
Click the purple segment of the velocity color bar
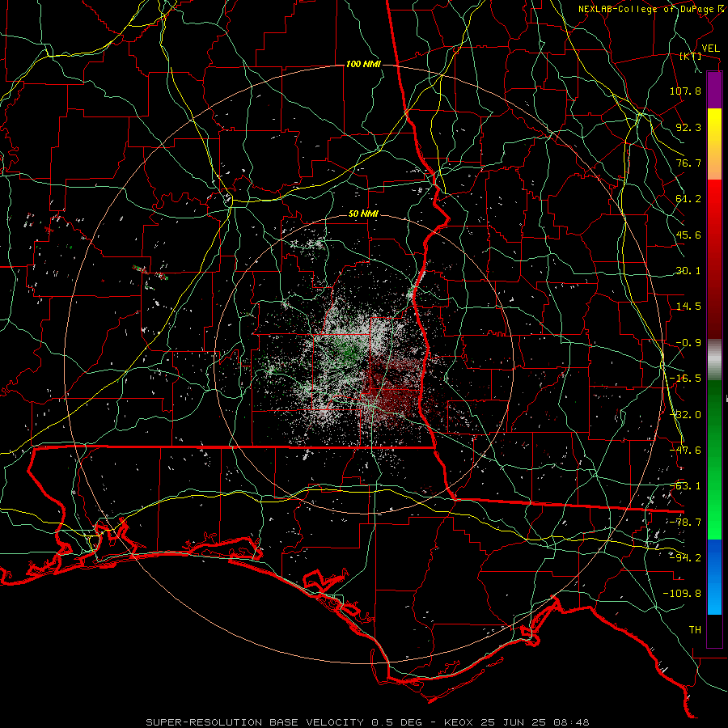tap(714, 91)
